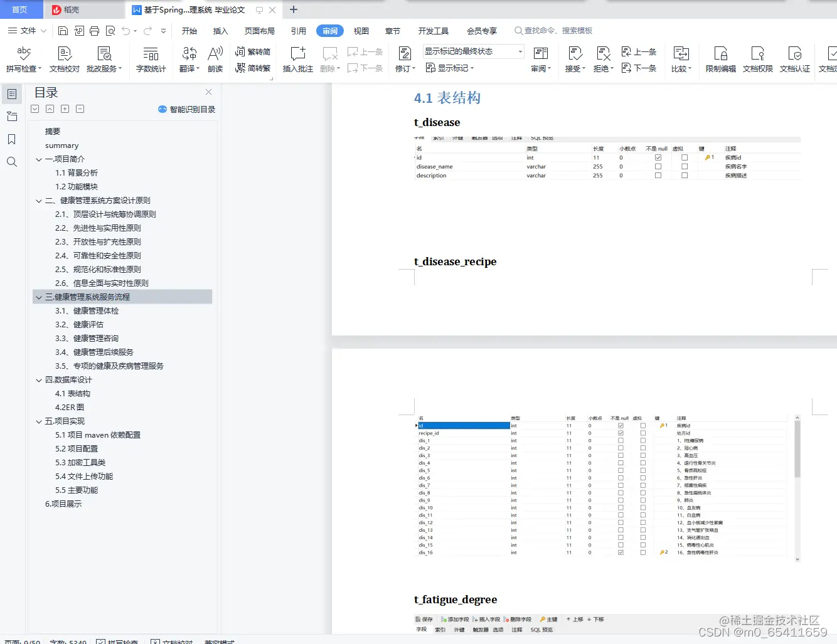
Task: Open the 翻译 translate tool
Action: (189, 60)
